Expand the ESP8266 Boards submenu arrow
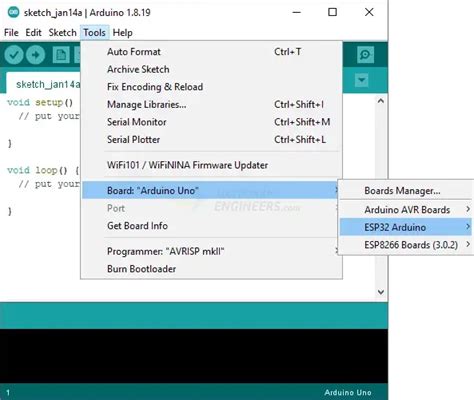The height and width of the screenshot is (400, 474). pyautogui.click(x=468, y=244)
